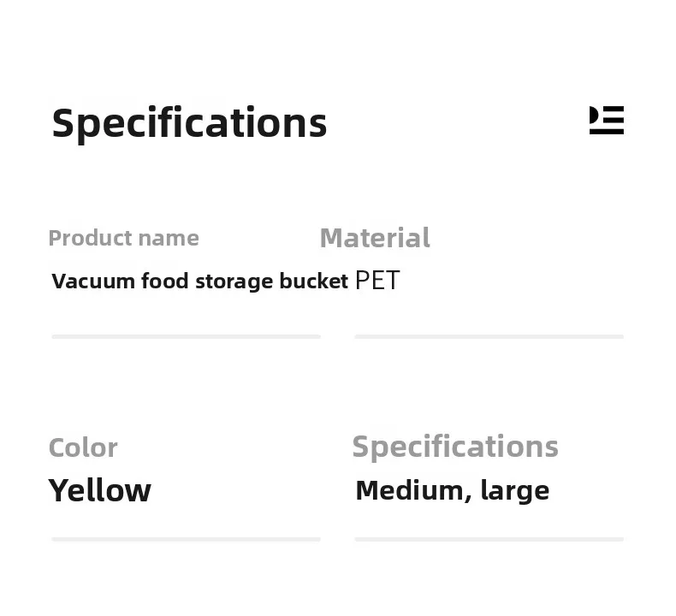The width and height of the screenshot is (676, 616).
Task: Click the divider line beneath the product name
Action: coord(186,337)
